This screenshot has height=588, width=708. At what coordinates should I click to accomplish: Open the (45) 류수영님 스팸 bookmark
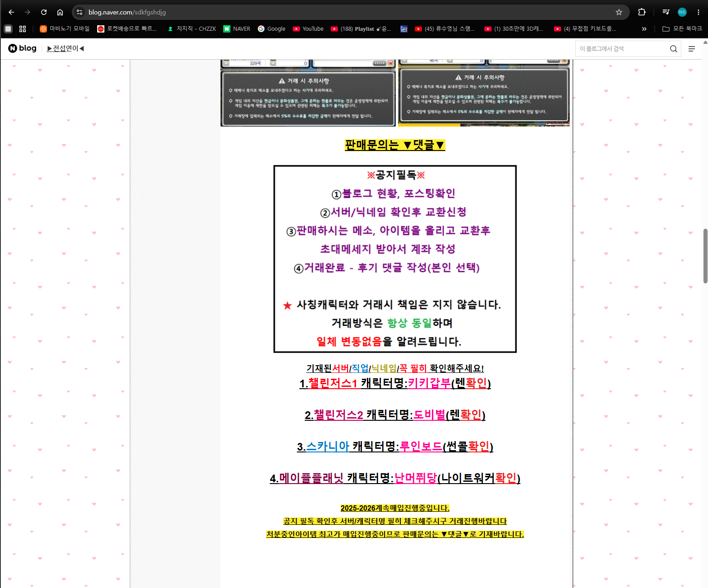coord(445,29)
